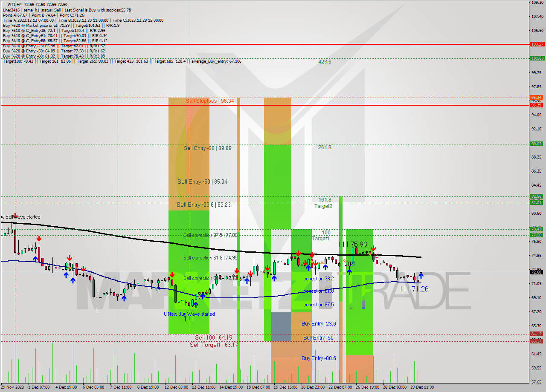
Task: Click the '29 Dec 11:00' time axis label
Action: (422, 387)
